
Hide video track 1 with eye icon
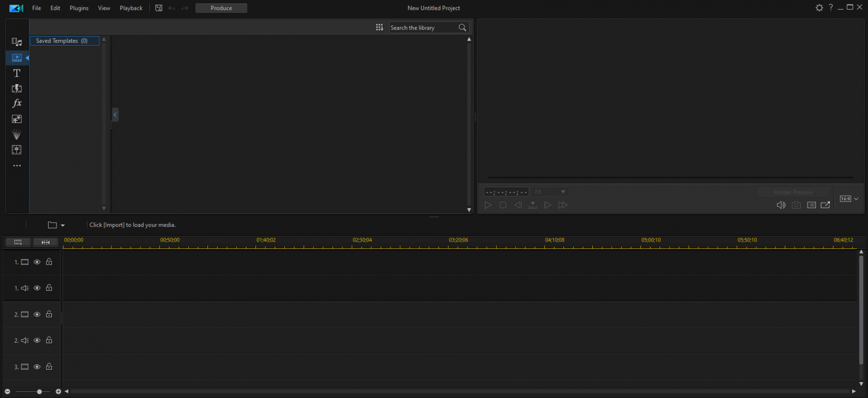[37, 262]
